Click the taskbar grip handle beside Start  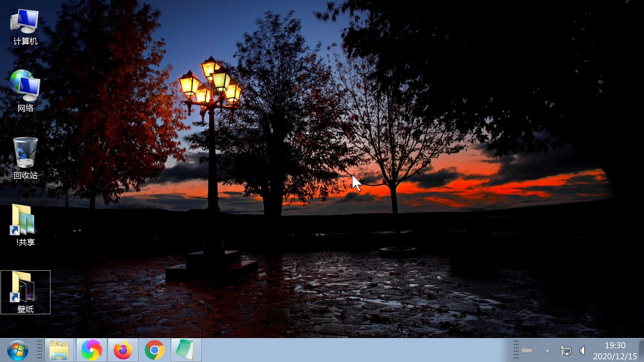pyautogui.click(x=39, y=350)
